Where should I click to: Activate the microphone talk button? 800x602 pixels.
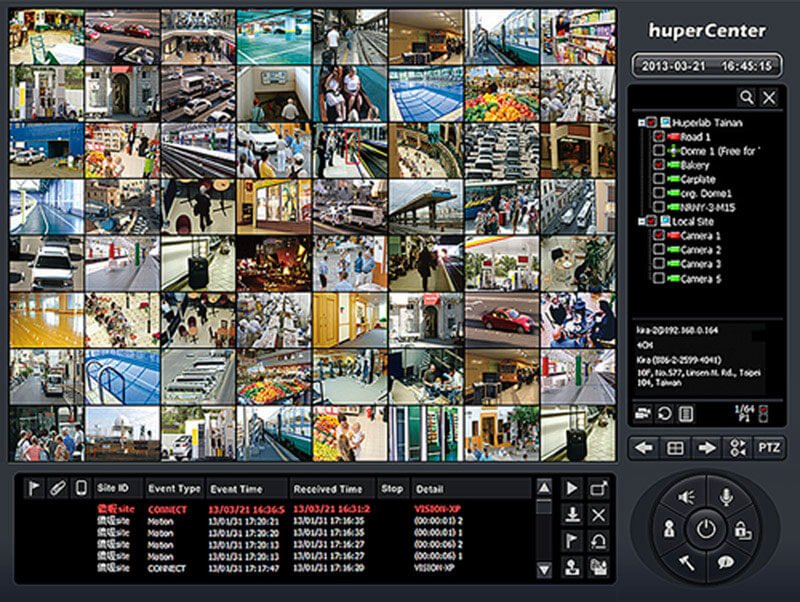(726, 496)
